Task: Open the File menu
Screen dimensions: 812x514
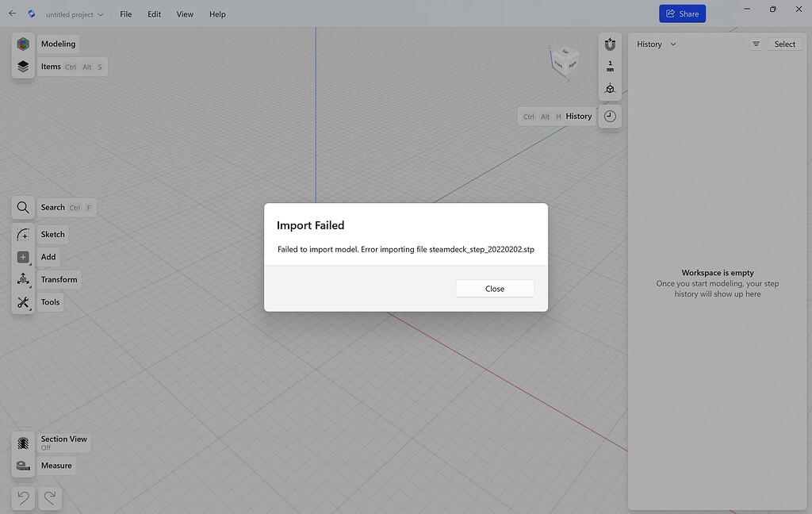Action: tap(125, 13)
